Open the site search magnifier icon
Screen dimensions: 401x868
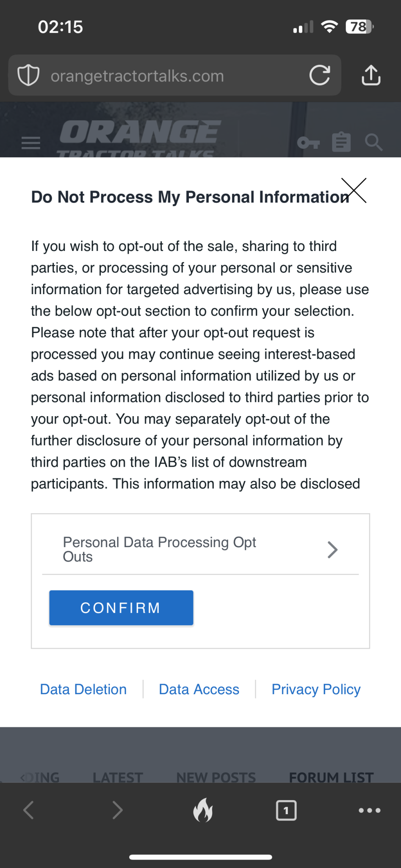coord(373,142)
